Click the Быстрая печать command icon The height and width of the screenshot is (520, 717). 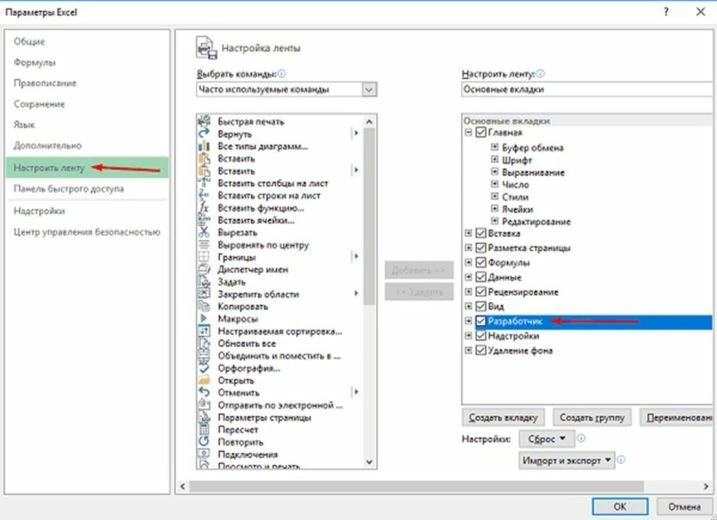[x=204, y=121]
